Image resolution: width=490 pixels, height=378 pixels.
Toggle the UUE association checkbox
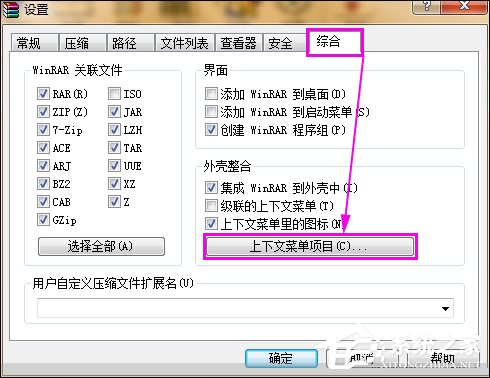(114, 166)
